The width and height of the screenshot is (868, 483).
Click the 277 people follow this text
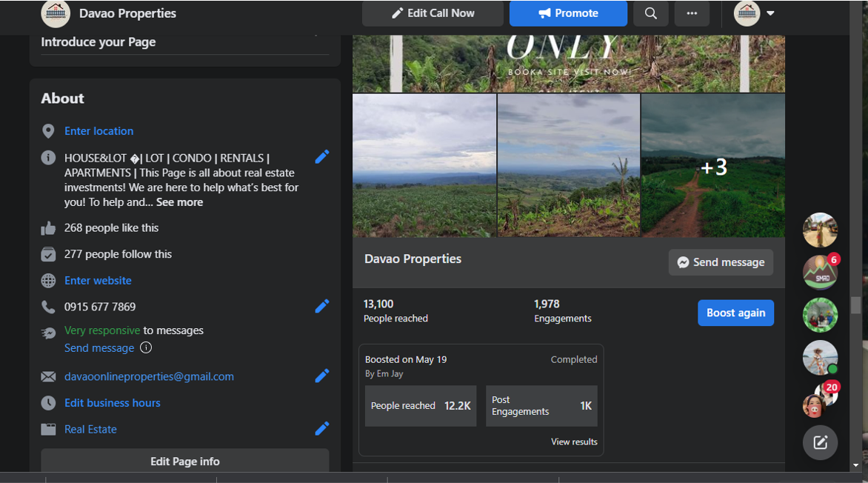[x=118, y=254]
